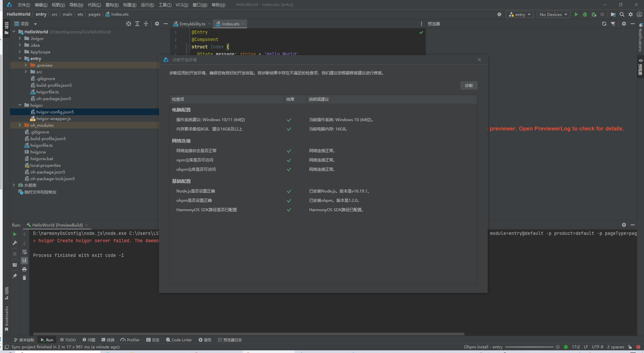
Task: Click the build target crosshair icon in toolbar
Action: [499, 14]
